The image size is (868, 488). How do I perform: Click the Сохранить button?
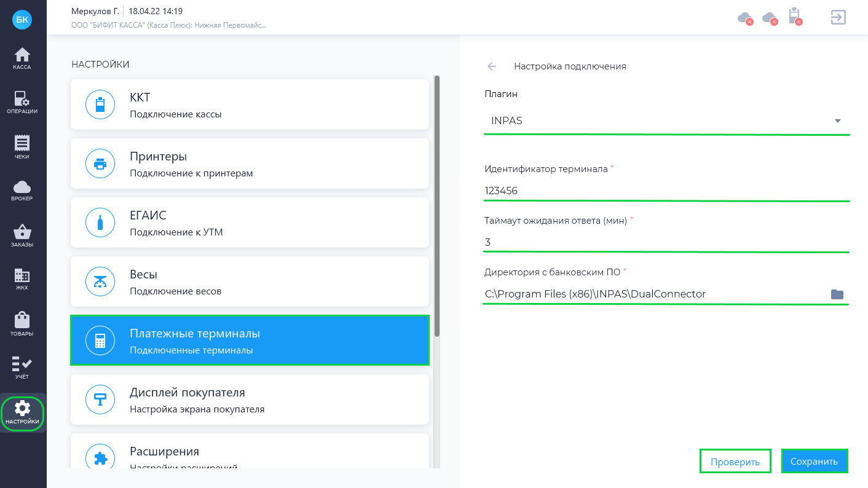(815, 462)
